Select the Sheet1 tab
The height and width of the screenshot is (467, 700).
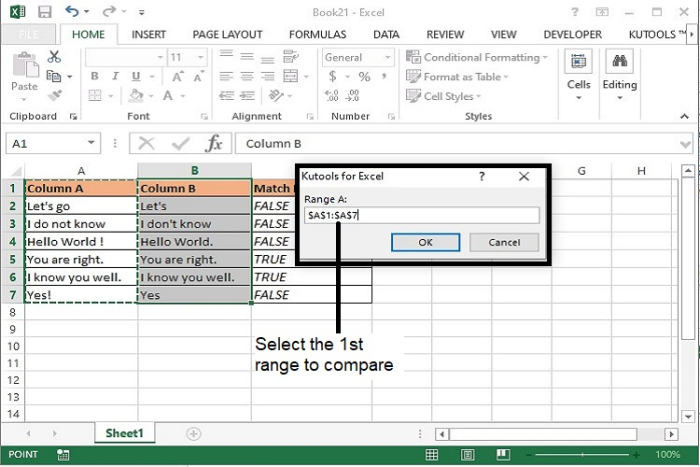[x=125, y=433]
